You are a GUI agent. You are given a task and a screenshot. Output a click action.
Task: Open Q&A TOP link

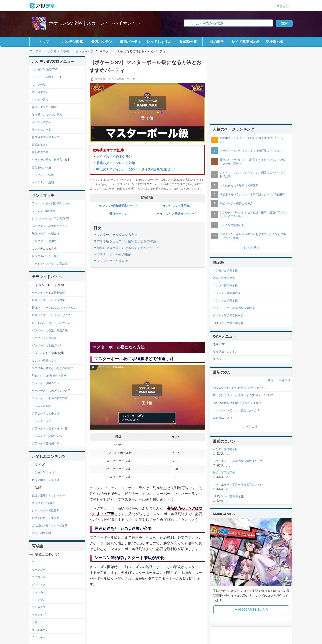[x=251, y=344]
